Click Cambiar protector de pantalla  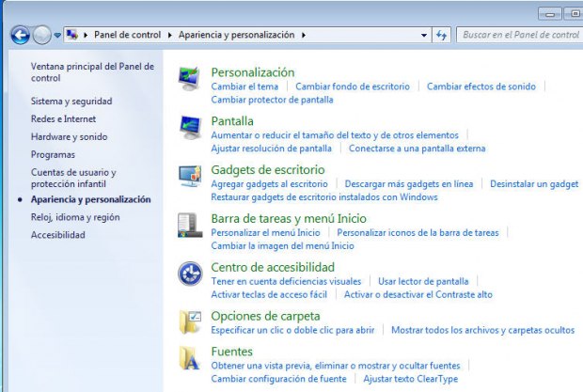pyautogui.click(x=272, y=100)
